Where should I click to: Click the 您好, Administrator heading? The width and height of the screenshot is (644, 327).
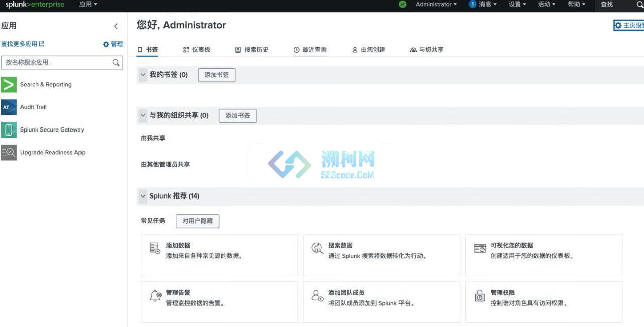(x=181, y=25)
